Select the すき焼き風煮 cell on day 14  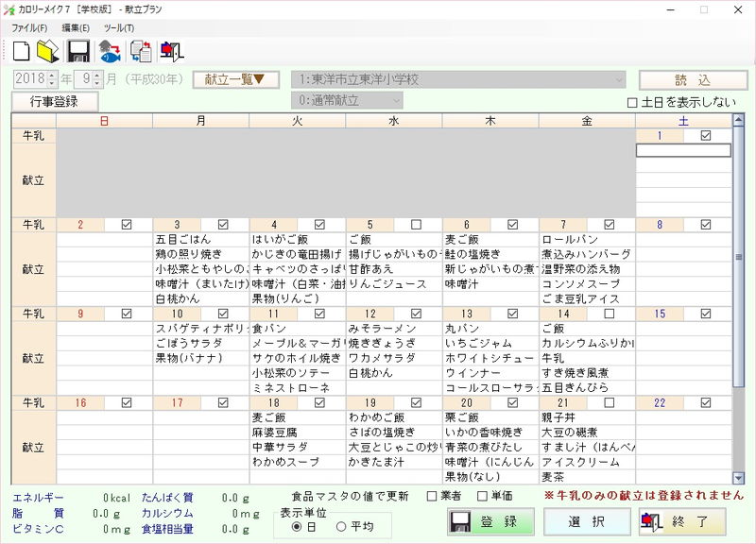[587, 373]
